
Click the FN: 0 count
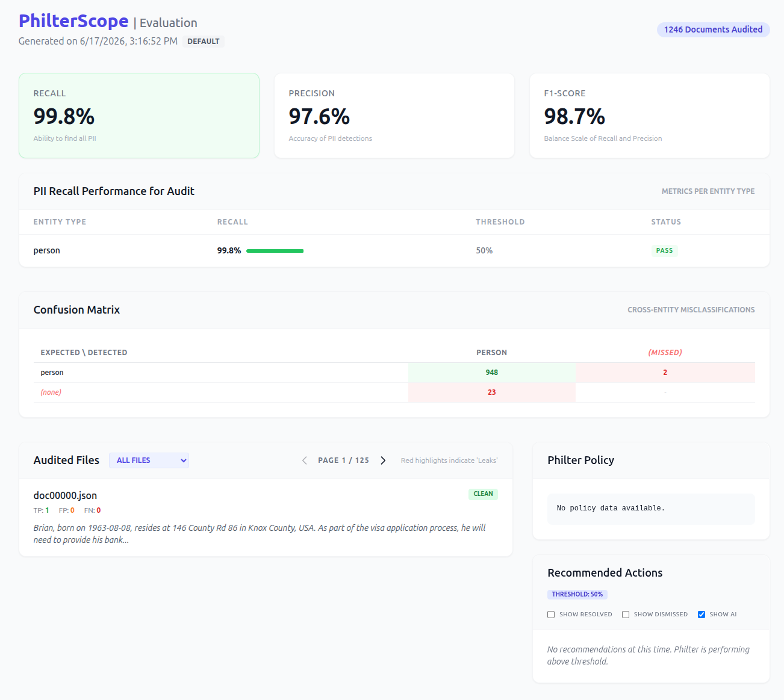pos(92,510)
